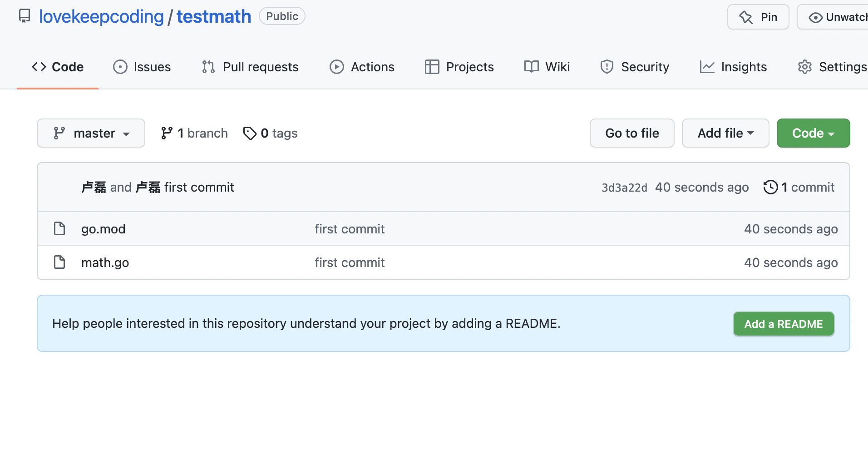868x465 pixels.
Task: Open commit hash 3d3a22d
Action: 624,188
